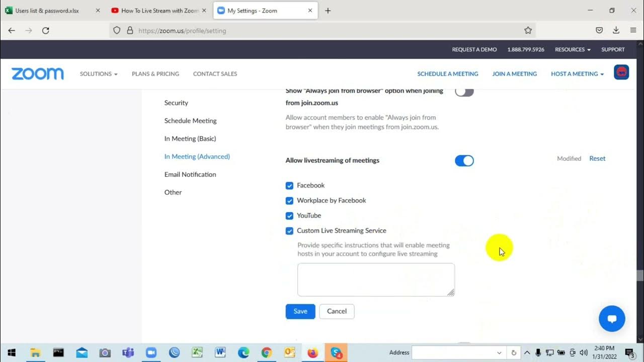Image resolution: width=644 pixels, height=362 pixels.
Task: Click the taskbar volume icon
Action: click(584, 352)
